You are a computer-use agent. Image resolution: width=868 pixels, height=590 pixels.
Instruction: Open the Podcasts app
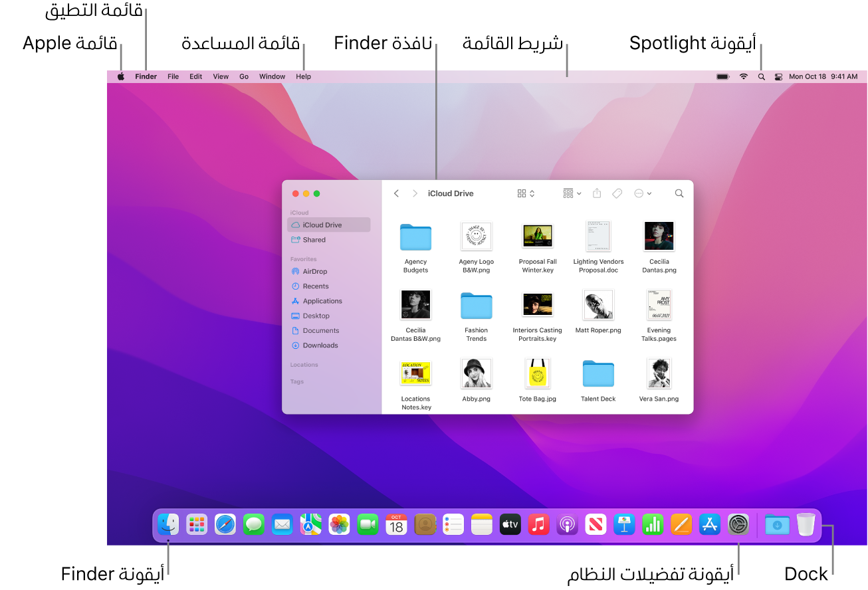[567, 524]
